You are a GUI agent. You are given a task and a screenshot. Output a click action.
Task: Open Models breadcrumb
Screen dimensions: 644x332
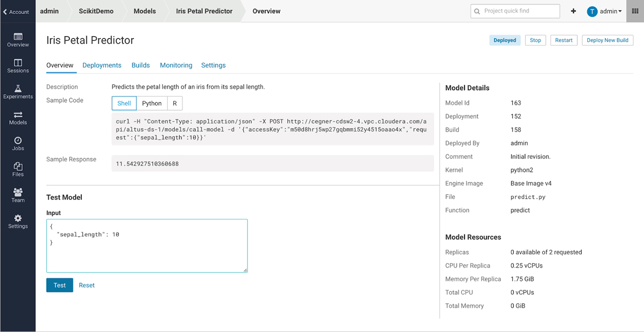click(x=145, y=11)
